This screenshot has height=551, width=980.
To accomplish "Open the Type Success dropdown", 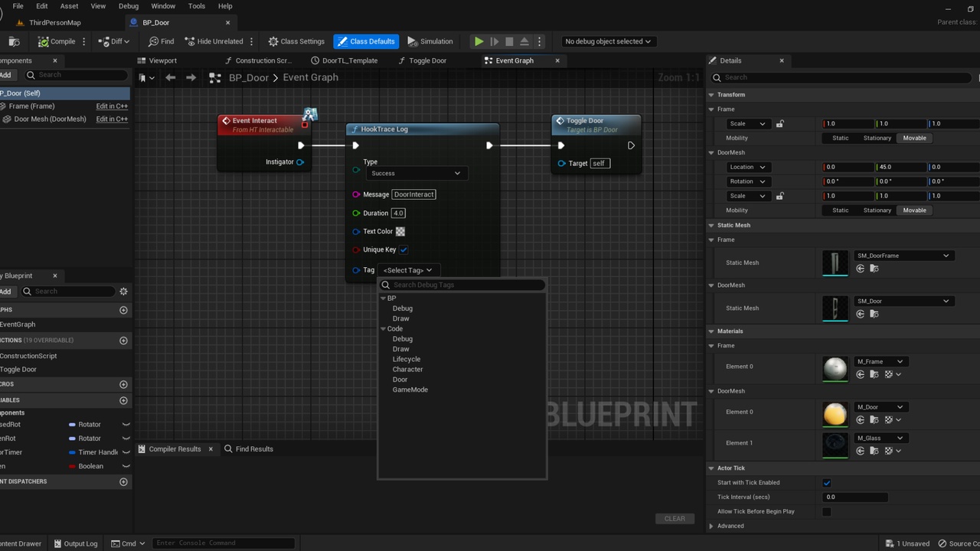I will (x=415, y=173).
